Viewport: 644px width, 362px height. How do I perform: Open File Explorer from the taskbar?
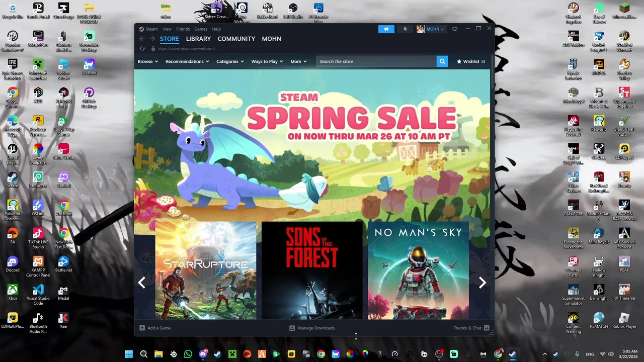[158, 354]
